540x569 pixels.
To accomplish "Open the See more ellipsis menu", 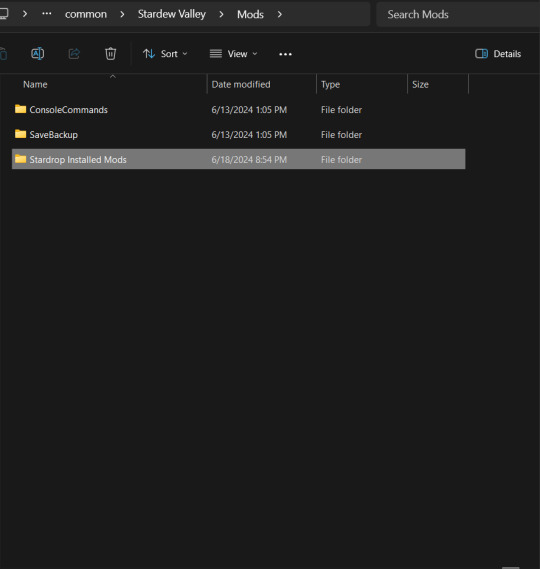I will 285,54.
